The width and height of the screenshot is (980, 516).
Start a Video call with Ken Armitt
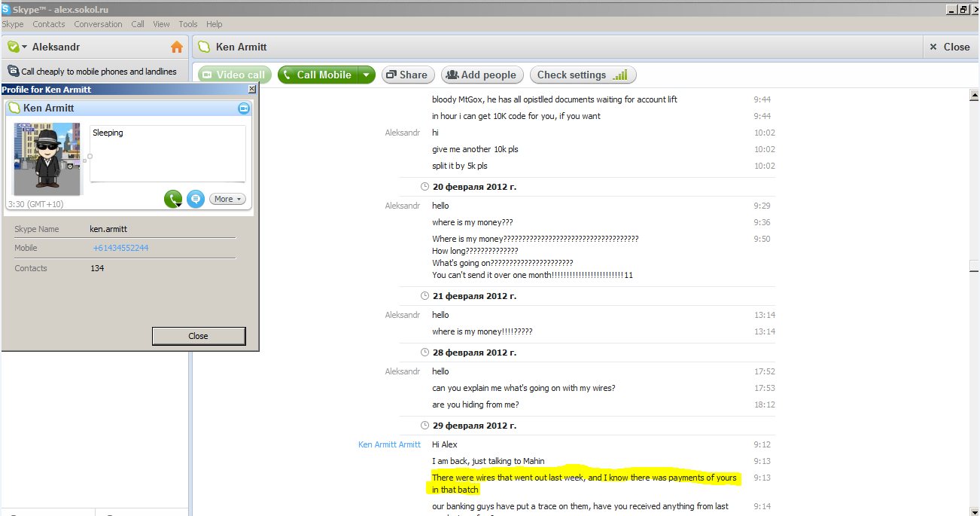tap(235, 75)
